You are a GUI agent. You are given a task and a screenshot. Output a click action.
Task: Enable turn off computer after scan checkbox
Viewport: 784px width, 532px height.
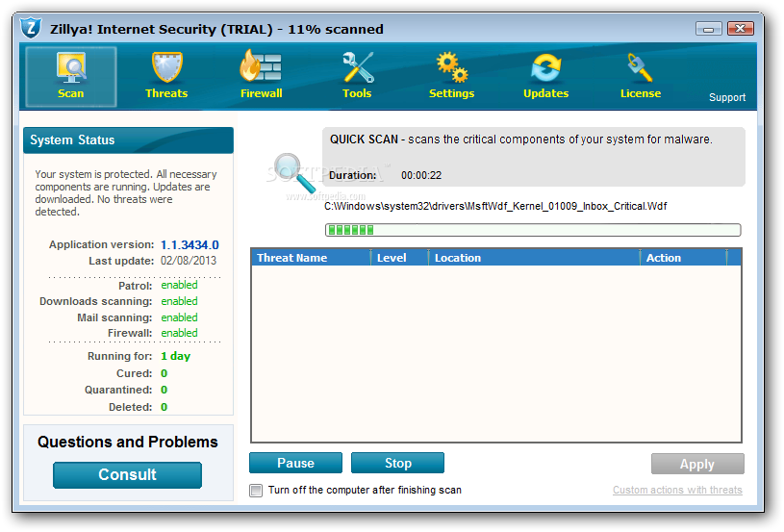[256, 491]
